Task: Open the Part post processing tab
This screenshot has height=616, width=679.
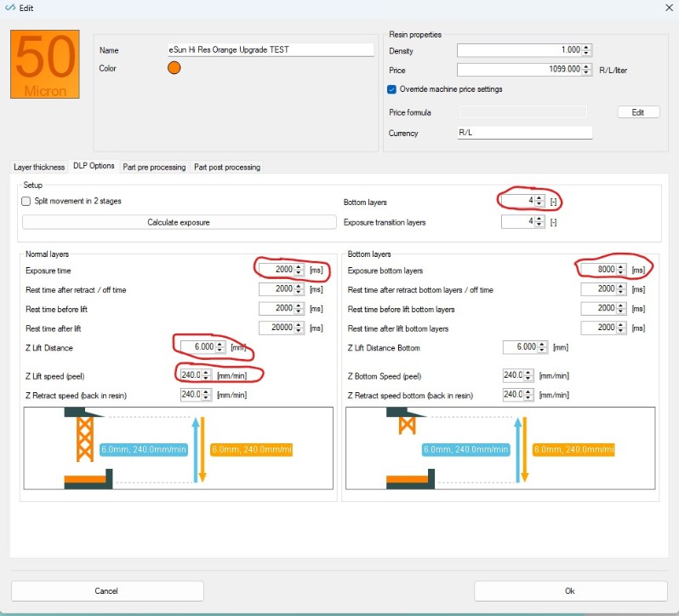Action: tap(227, 167)
